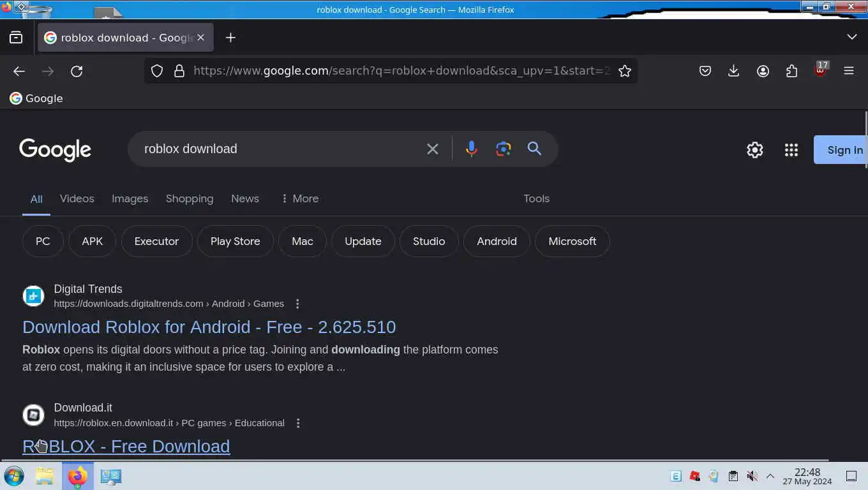Open Firefox View tab overview icon
The height and width of the screenshot is (490, 868).
16,38
